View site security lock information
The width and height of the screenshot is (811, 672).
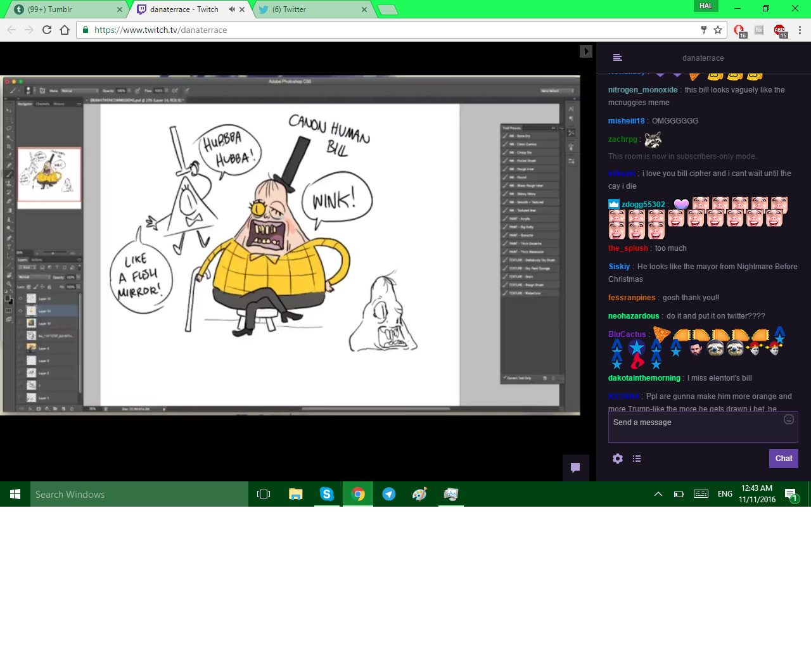tap(86, 30)
